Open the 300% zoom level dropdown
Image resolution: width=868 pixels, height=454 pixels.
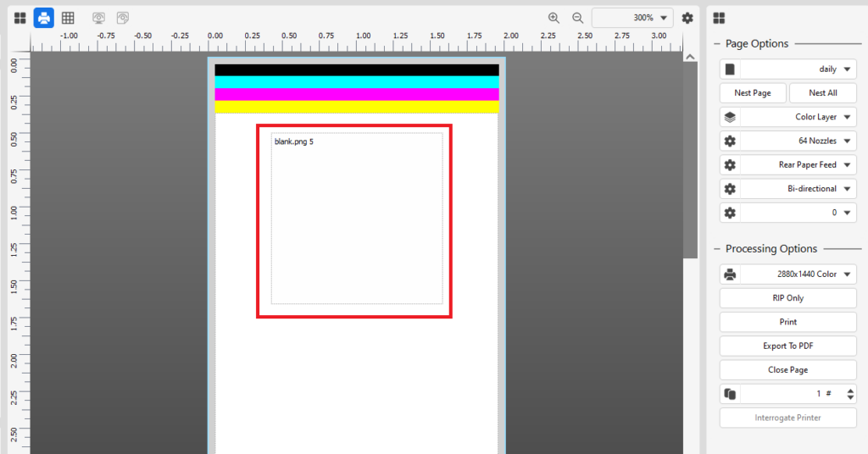[x=632, y=18]
